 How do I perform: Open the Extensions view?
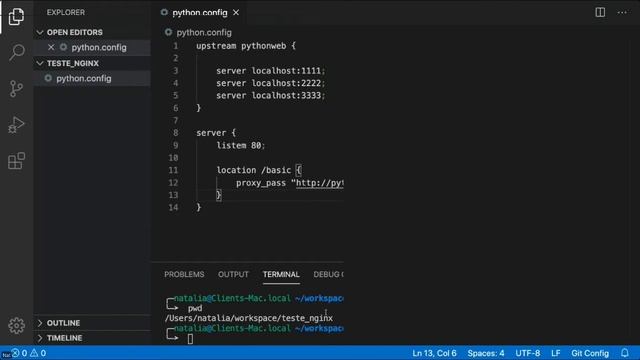tap(16, 160)
